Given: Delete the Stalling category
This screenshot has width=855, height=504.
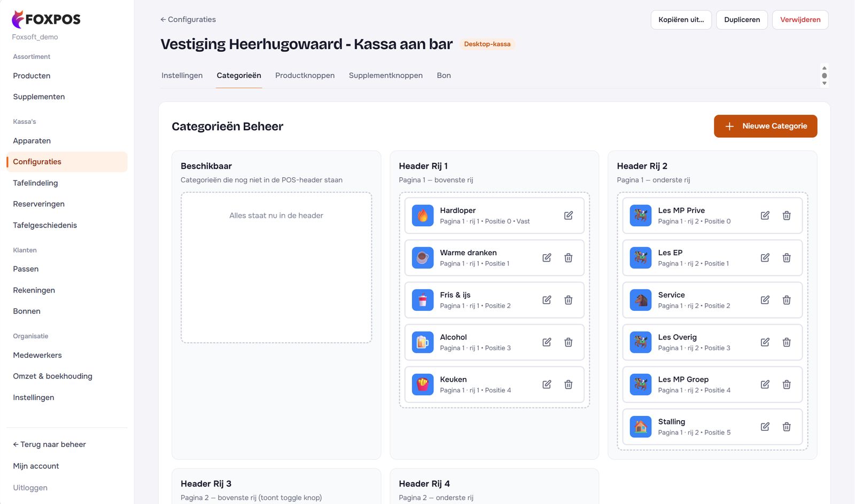Looking at the screenshot, I should pos(787,427).
